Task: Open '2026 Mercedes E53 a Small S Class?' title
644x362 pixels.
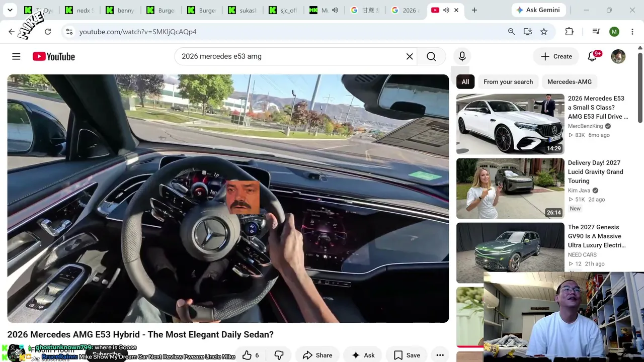Action: click(598, 108)
